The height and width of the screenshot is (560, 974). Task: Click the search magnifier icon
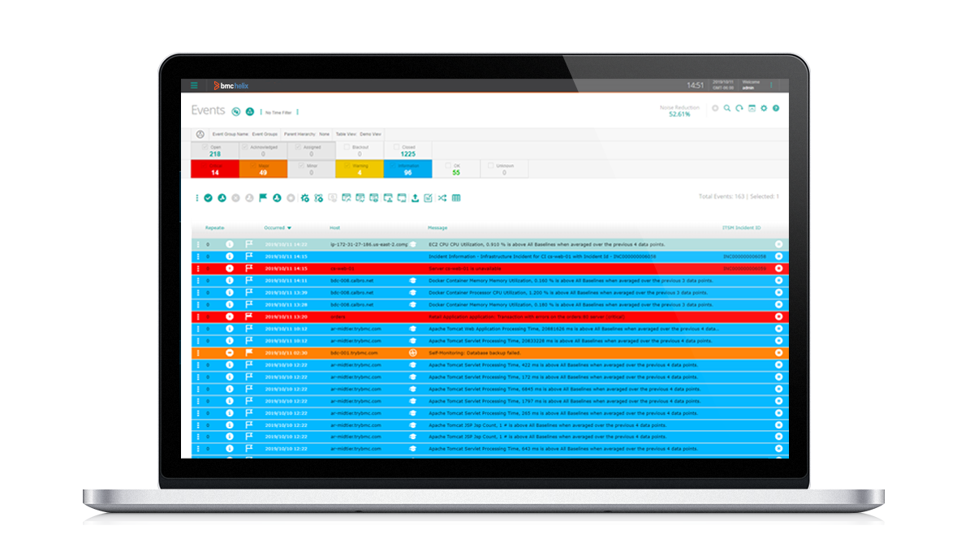point(727,108)
